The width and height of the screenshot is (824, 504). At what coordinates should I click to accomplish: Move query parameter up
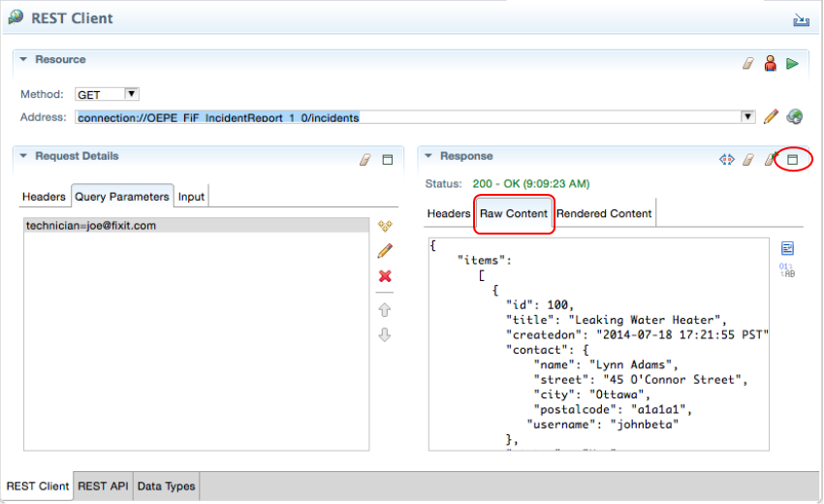(385, 310)
